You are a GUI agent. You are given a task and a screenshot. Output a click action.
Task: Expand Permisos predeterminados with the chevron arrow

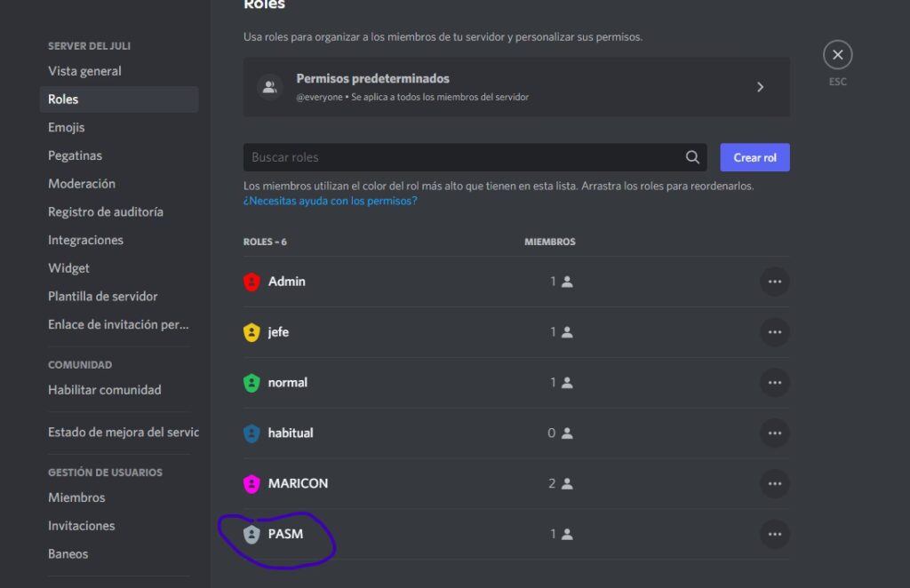coord(761,87)
